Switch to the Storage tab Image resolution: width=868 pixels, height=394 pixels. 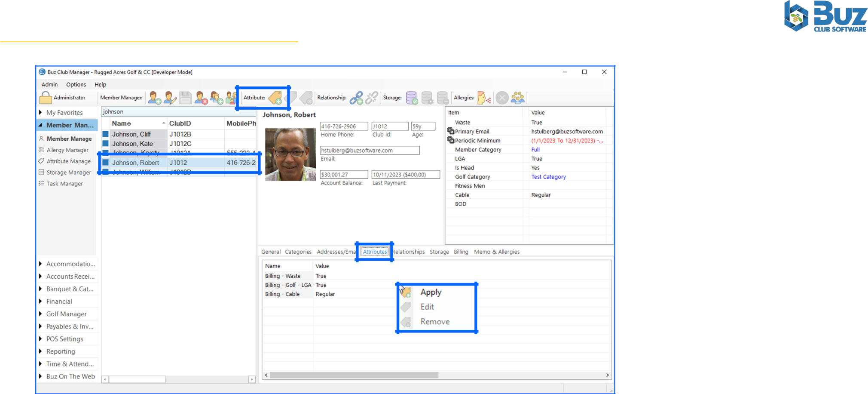click(x=439, y=252)
